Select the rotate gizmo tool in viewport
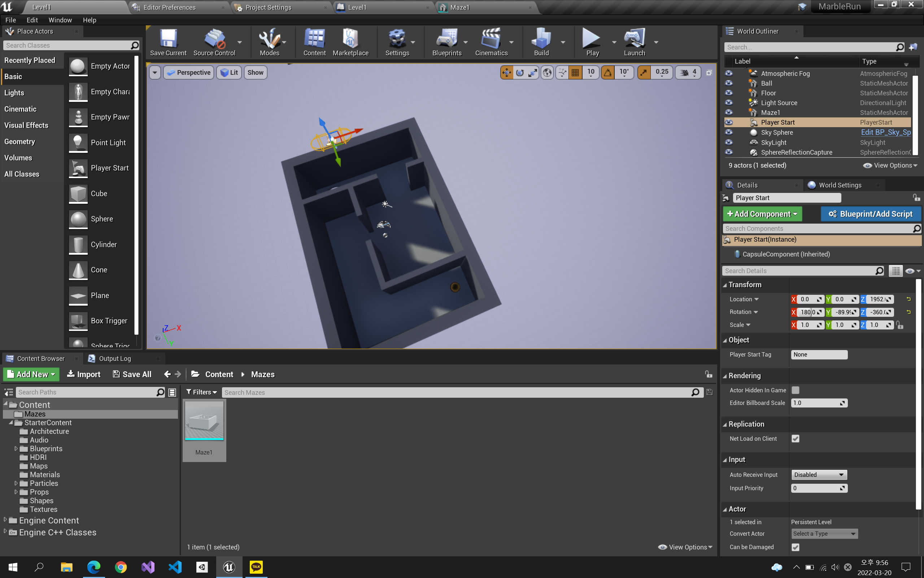 click(x=520, y=72)
